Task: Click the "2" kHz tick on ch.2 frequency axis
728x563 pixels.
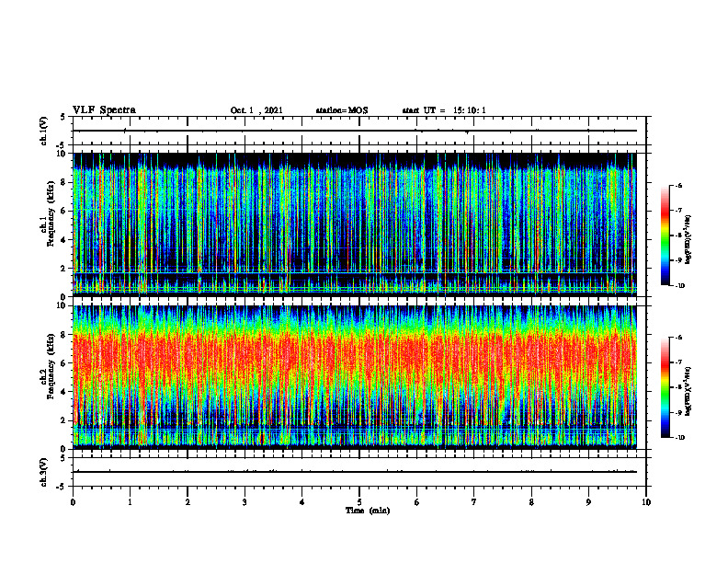Action: 64,420
